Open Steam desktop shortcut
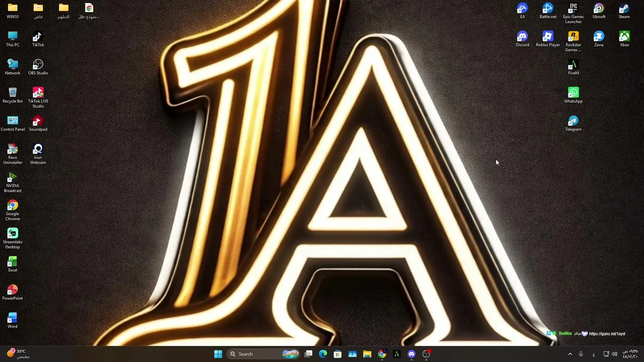644x362 pixels. (624, 11)
